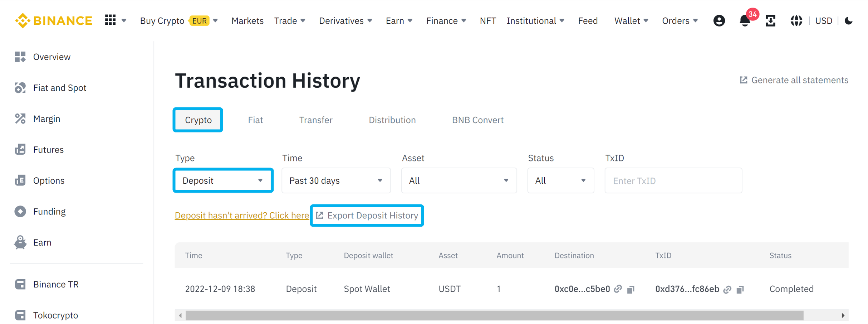
Task: Open Margin in sidebar
Action: [x=46, y=119]
